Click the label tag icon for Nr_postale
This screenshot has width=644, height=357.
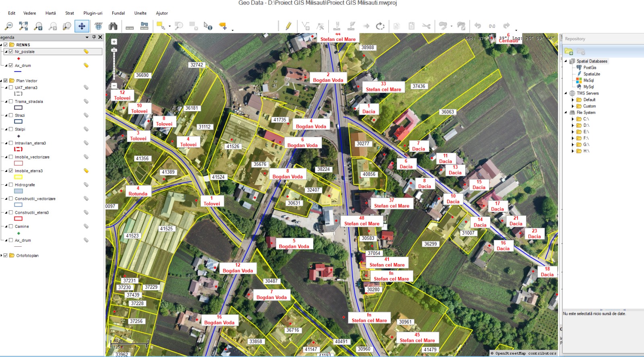(x=86, y=52)
